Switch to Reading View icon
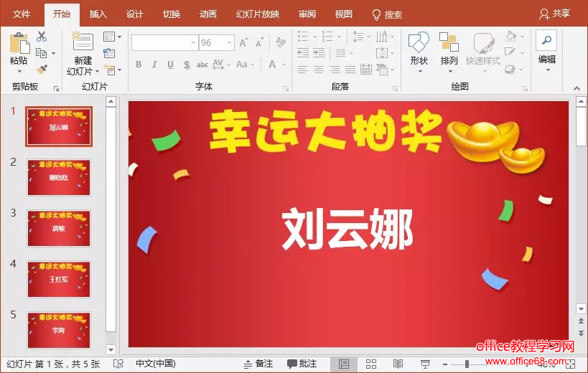The height and width of the screenshot is (373, 588). [398, 364]
